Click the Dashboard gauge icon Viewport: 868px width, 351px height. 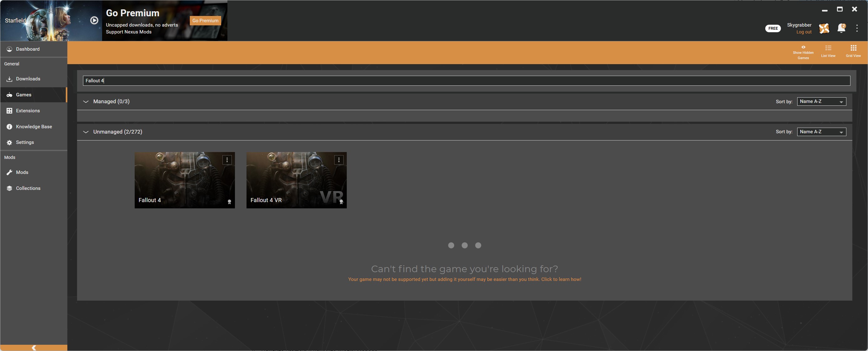click(9, 49)
